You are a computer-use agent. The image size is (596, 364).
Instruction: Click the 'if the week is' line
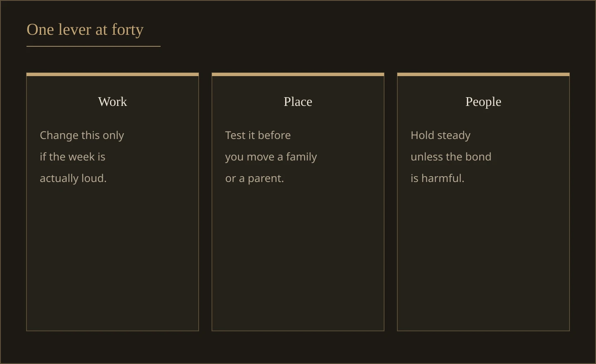(x=72, y=157)
